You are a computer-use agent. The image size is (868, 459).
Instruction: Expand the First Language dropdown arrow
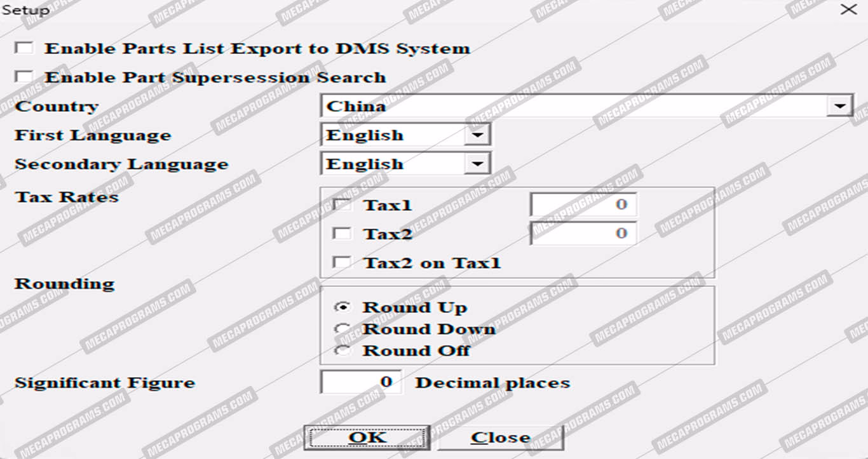tap(477, 135)
